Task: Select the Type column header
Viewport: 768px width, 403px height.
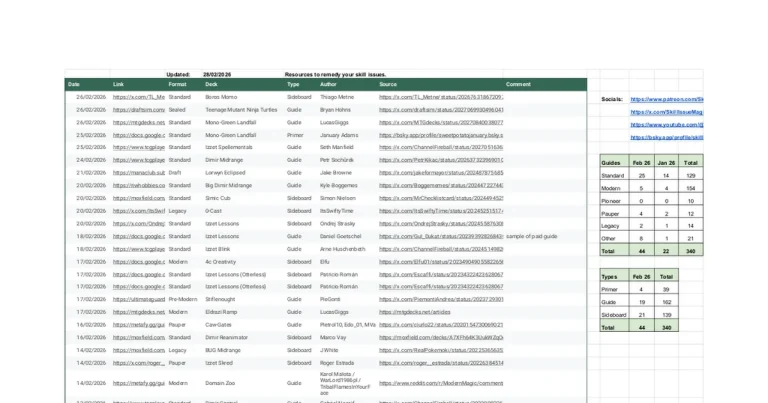Action: pyautogui.click(x=293, y=84)
